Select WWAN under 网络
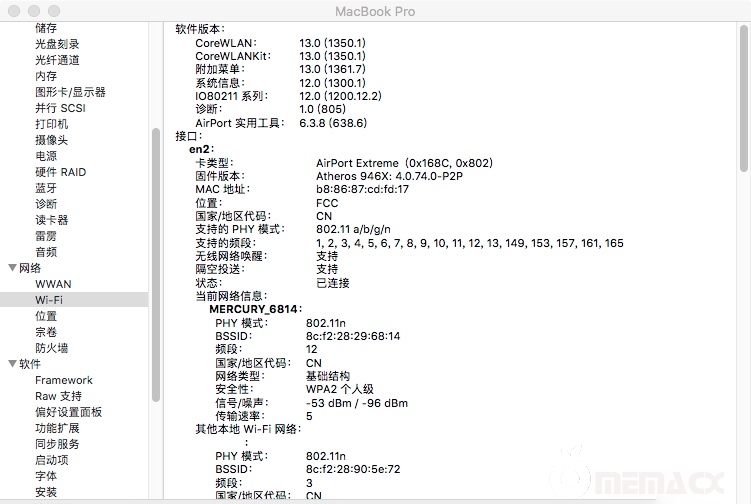The width and height of the screenshot is (751, 504). 53,284
